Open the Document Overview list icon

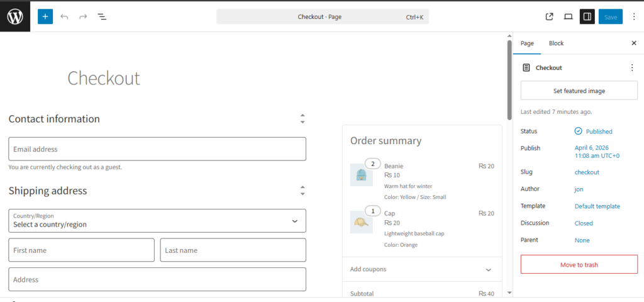pos(102,17)
